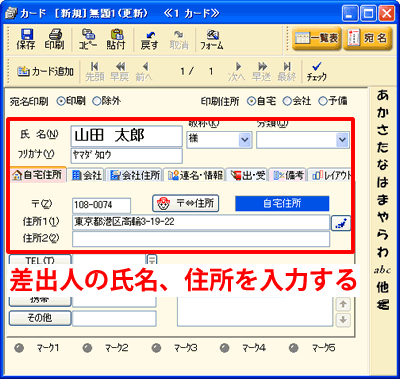Click the empty 住所2 field

[x=201, y=239]
